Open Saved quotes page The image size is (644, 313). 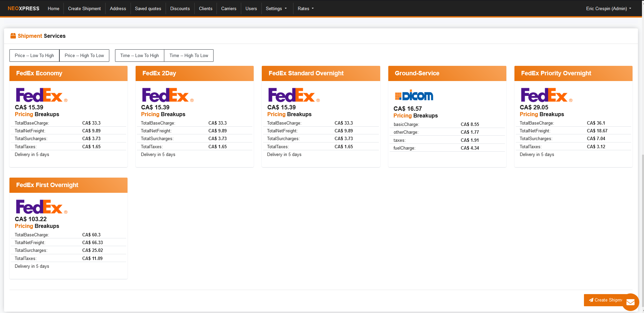[x=148, y=8]
